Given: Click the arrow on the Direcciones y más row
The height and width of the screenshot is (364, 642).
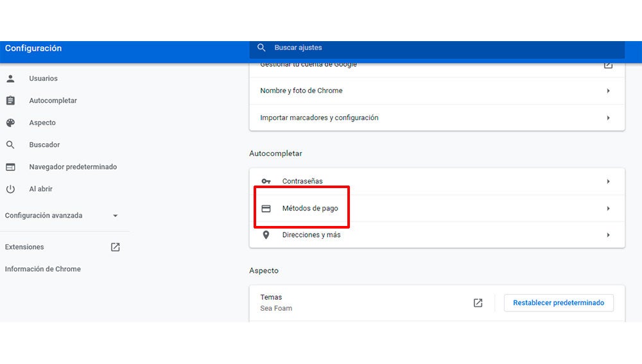Looking at the screenshot, I should click(x=609, y=234).
